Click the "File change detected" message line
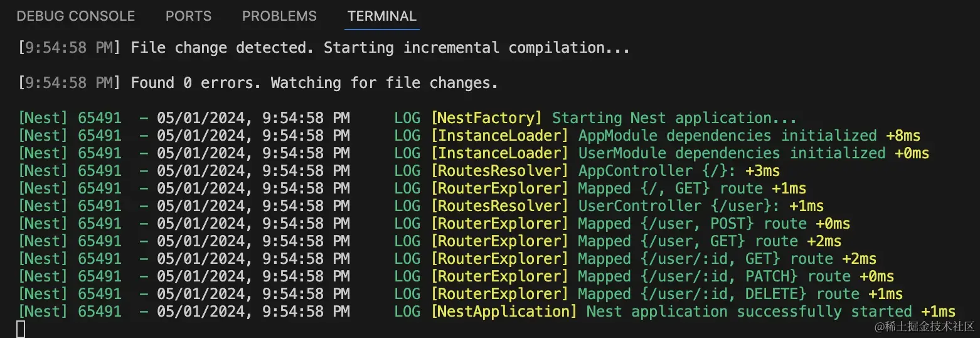980x338 pixels. click(x=380, y=48)
